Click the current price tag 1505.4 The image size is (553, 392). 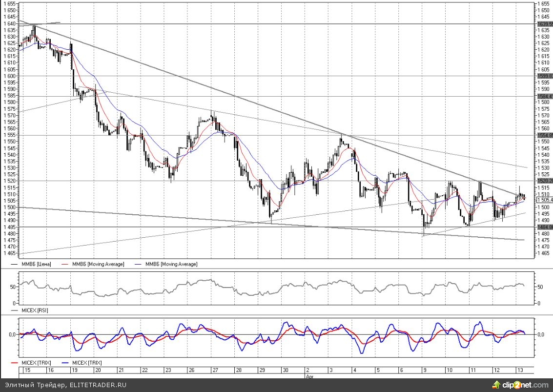coord(544,200)
